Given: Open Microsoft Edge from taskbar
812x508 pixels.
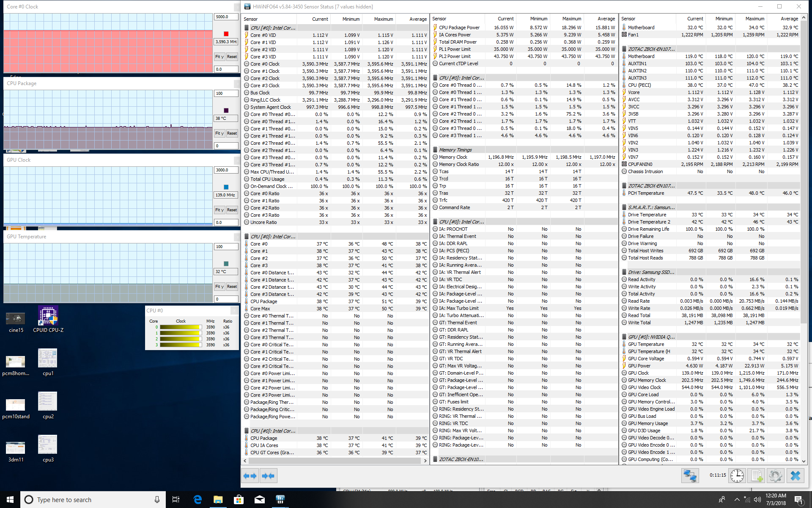Looking at the screenshot, I should tap(198, 500).
